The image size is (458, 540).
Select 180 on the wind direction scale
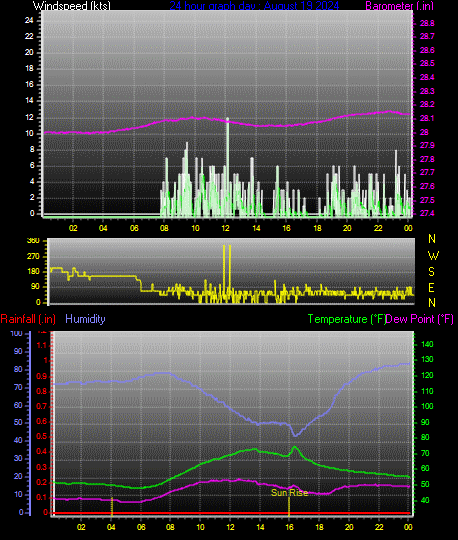(33, 272)
